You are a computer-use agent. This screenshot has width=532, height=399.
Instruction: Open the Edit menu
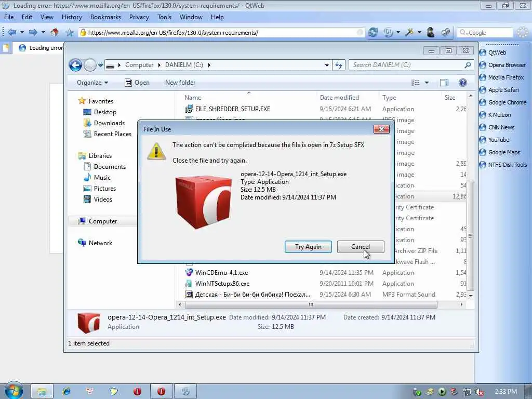tap(27, 17)
